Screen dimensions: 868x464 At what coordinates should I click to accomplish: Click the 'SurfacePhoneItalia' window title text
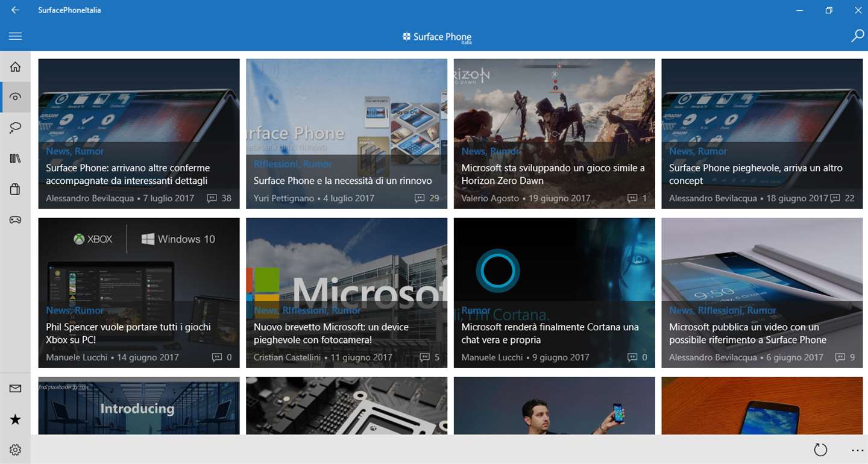tap(69, 10)
